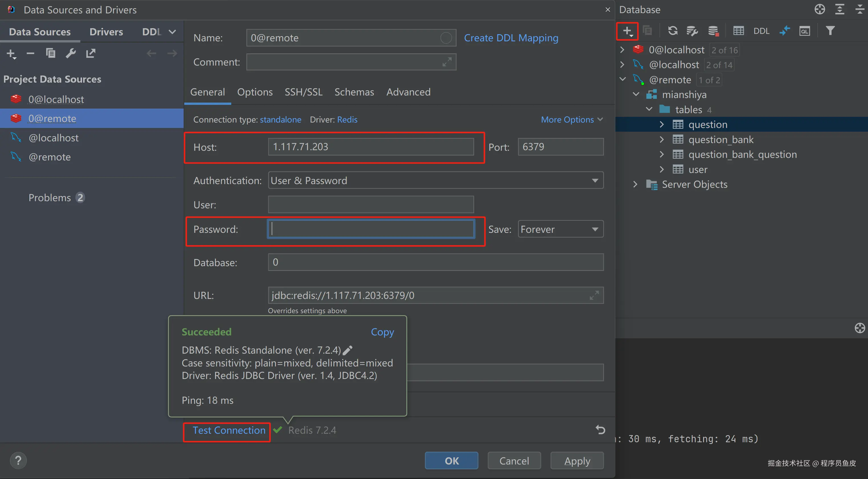This screenshot has width=868, height=479.
Task: Click the Test Connection link
Action: point(229,431)
